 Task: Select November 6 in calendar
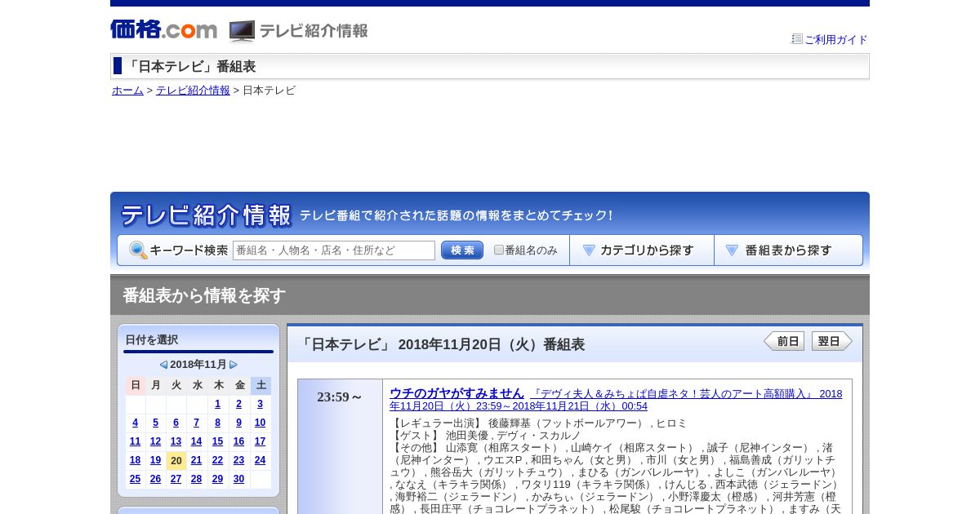176,423
